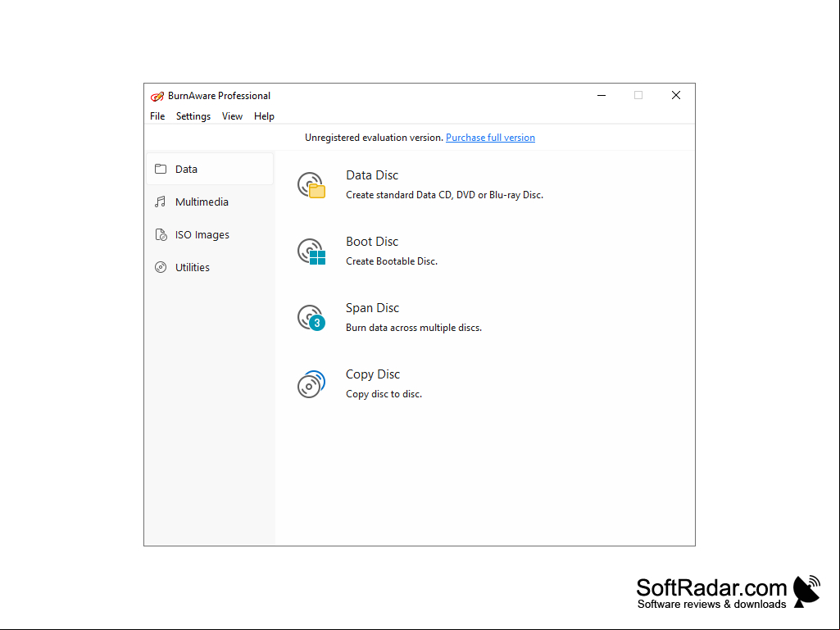
Task: Click 'Unregistered evaluation version.' notice text
Action: click(x=375, y=138)
